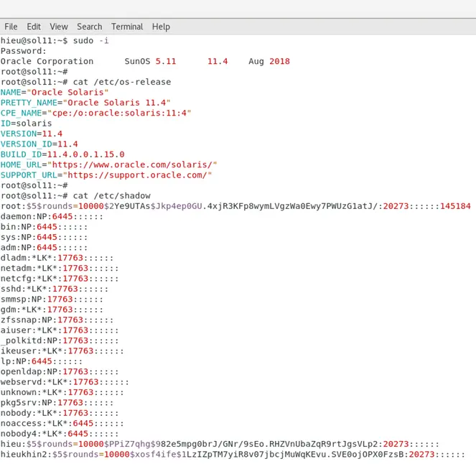Click the 'lp:NP:6445' line
This screenshot has width=476, height=464.
pyautogui.click(x=42, y=361)
